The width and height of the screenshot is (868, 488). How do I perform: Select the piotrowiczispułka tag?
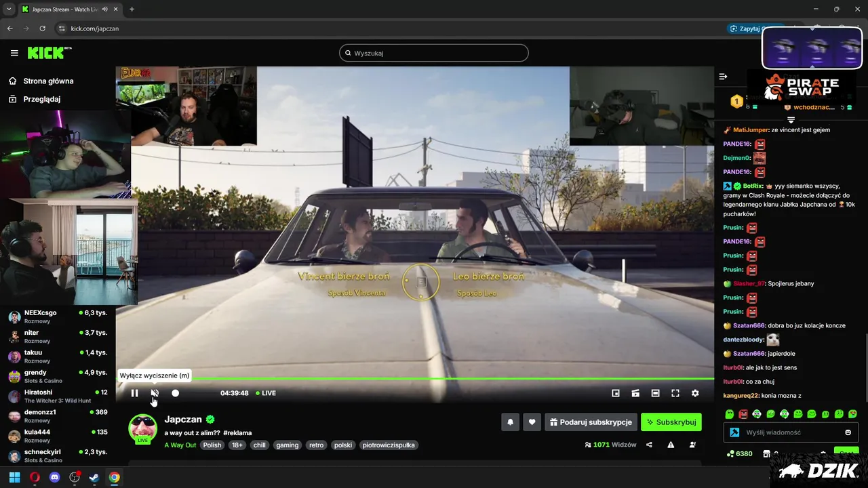(389, 445)
